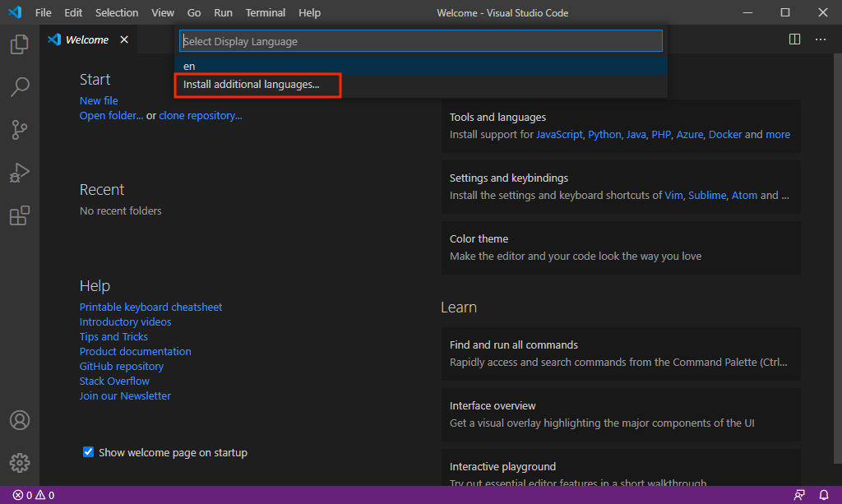842x504 pixels.
Task: Open the Selection menu
Action: click(x=117, y=12)
